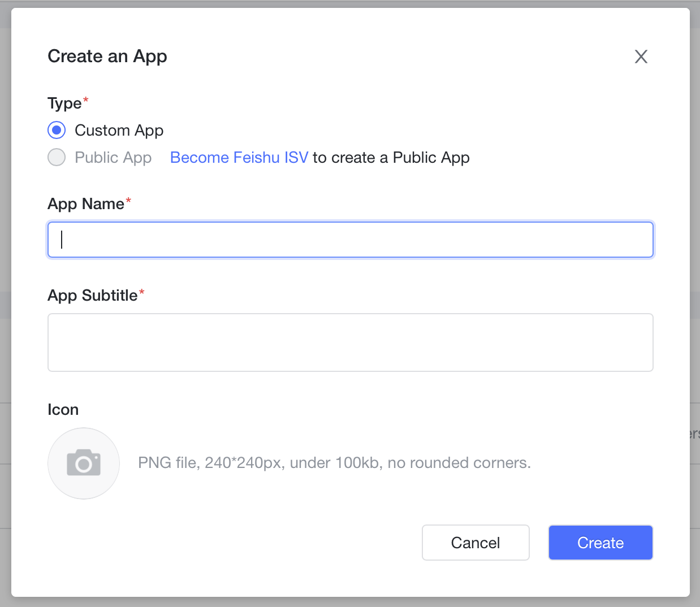Click the red asterisk beside Type
This screenshot has width=700, height=607.
coord(86,101)
